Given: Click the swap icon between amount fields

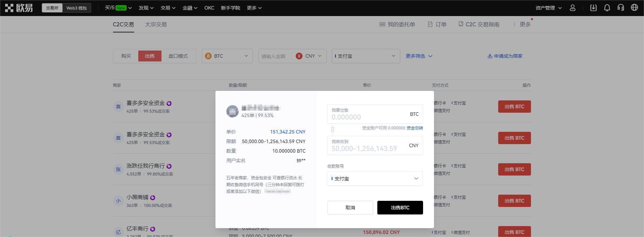Looking at the screenshot, I should pos(333,129).
